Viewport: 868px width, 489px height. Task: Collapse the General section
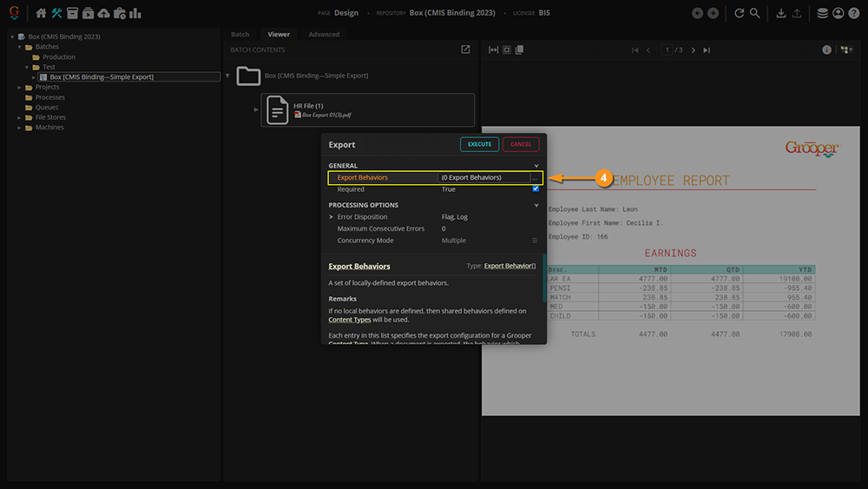536,166
